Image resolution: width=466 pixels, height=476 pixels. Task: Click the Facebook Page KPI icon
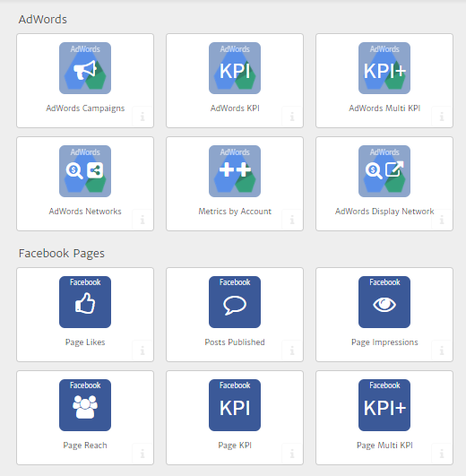click(235, 405)
